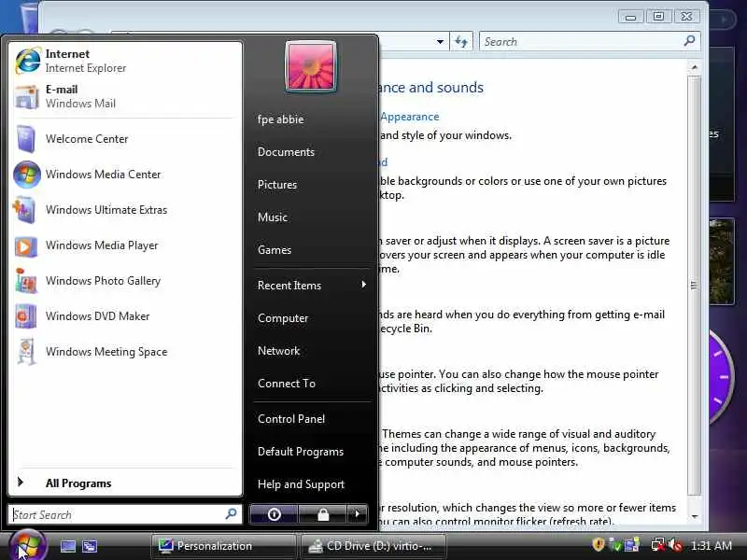Launch Windows Media Center
This screenshot has width=747, height=560.
coord(125,175)
